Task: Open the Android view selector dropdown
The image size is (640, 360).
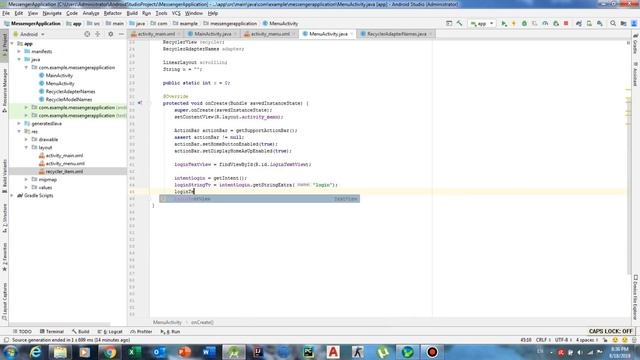Action: click(x=29, y=34)
